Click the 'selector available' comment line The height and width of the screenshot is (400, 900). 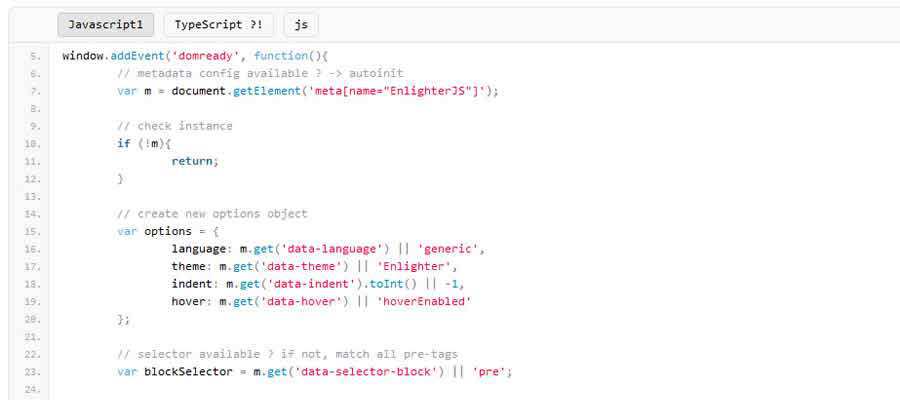click(x=287, y=354)
